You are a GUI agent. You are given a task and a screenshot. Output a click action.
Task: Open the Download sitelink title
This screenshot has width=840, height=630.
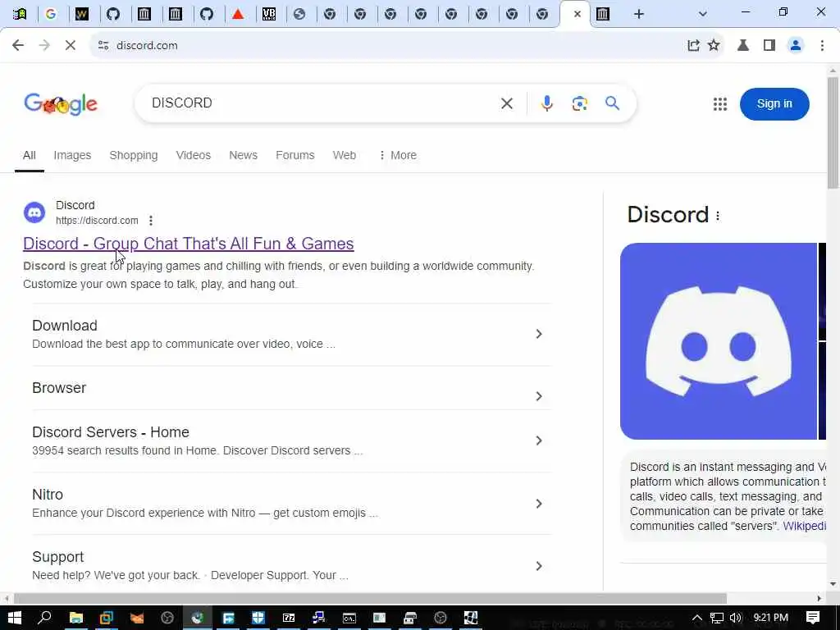[65, 325]
